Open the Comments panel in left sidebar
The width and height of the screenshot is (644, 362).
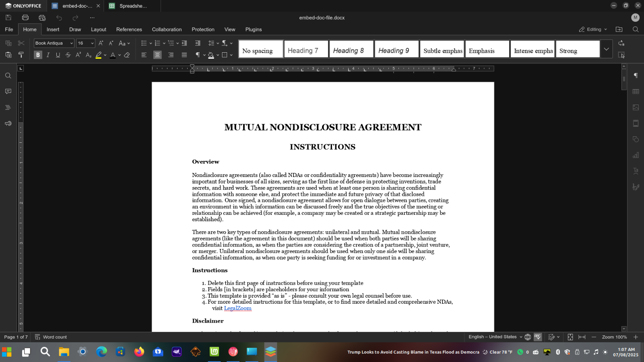click(8, 92)
